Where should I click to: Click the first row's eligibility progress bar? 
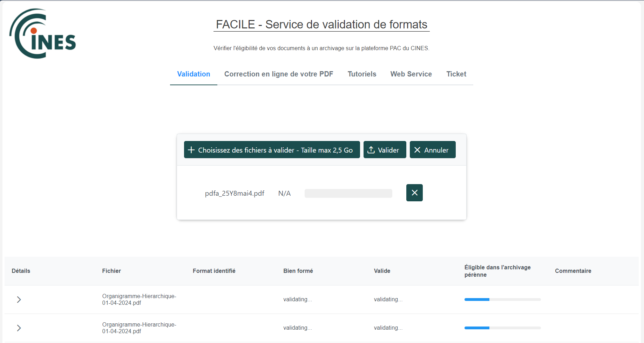[x=503, y=300]
